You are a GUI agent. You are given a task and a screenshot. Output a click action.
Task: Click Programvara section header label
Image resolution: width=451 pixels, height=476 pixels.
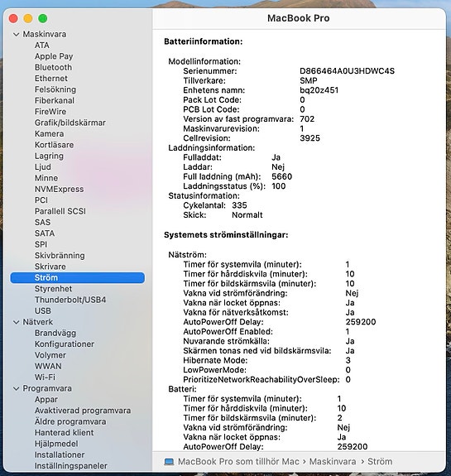point(47,388)
